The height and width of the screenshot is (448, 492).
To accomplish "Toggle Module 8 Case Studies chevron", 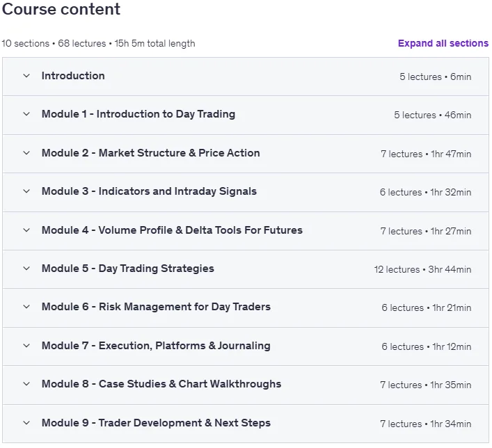I will tap(26, 384).
